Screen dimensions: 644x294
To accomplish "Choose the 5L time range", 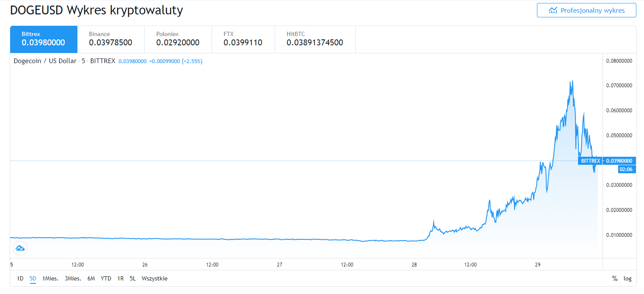I will tap(133, 278).
